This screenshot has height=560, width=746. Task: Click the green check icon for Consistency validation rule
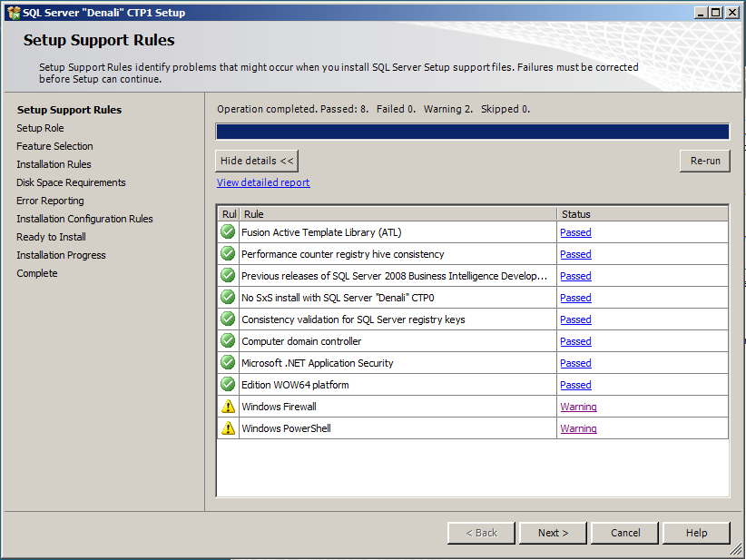tap(227, 319)
